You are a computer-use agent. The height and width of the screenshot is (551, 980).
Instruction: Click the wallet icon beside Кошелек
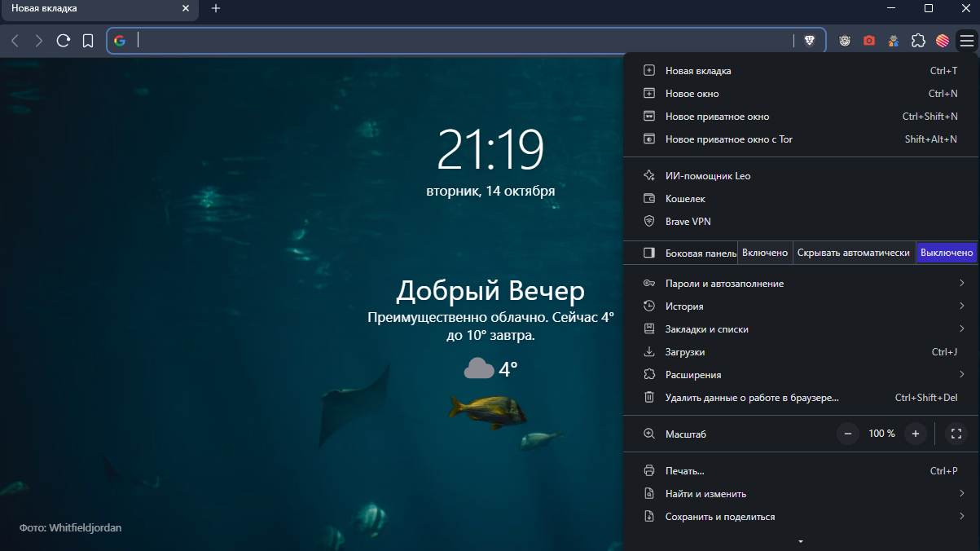pos(649,198)
